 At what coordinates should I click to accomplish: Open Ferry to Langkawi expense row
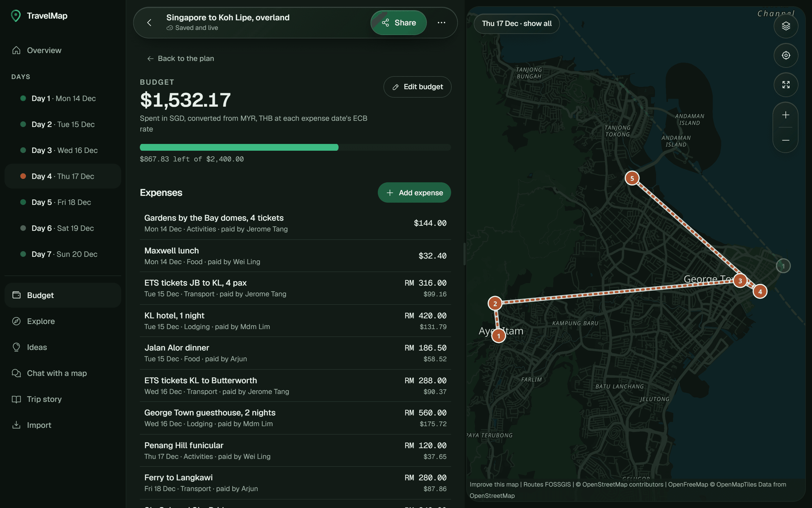[295, 483]
